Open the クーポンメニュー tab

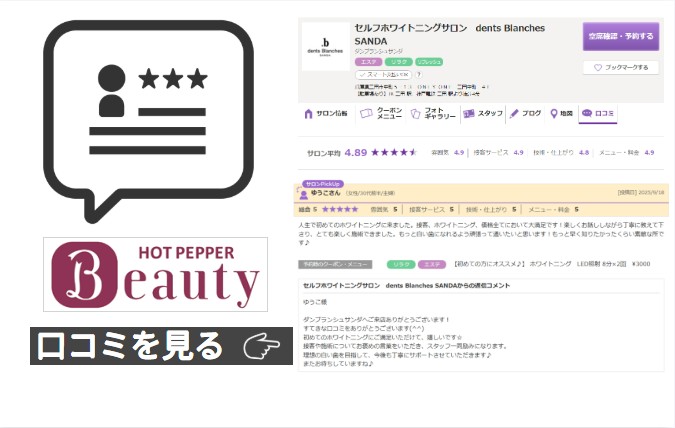pos(380,114)
